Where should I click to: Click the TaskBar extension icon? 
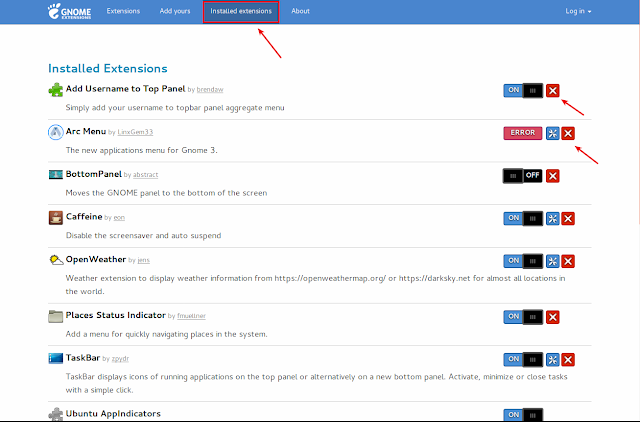56,358
